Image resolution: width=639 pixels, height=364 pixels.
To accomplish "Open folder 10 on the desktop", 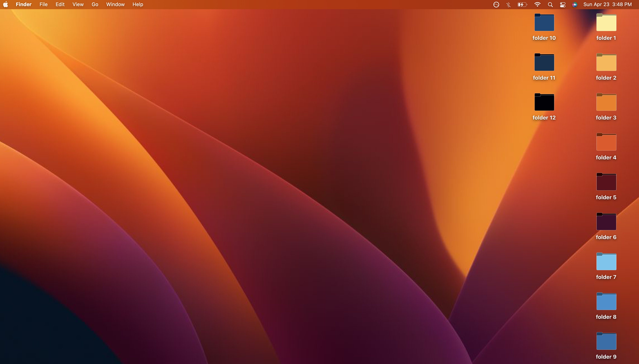I will click(544, 23).
